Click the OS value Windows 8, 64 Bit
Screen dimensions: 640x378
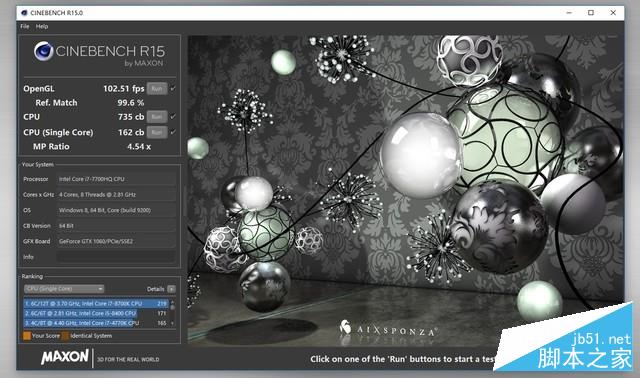[116, 210]
